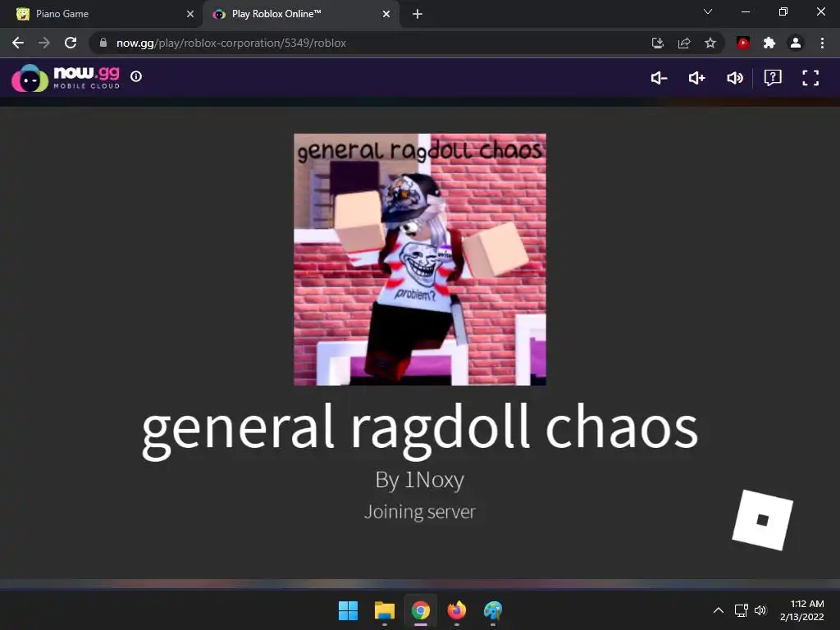Click the now.gg Mobile Cloud logo
The width and height of the screenshot is (840, 630).
tap(66, 78)
